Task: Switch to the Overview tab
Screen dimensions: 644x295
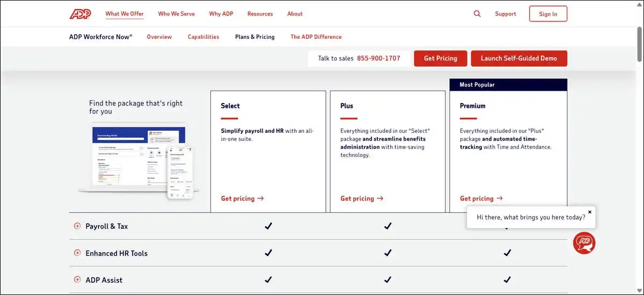Action: pyautogui.click(x=159, y=37)
